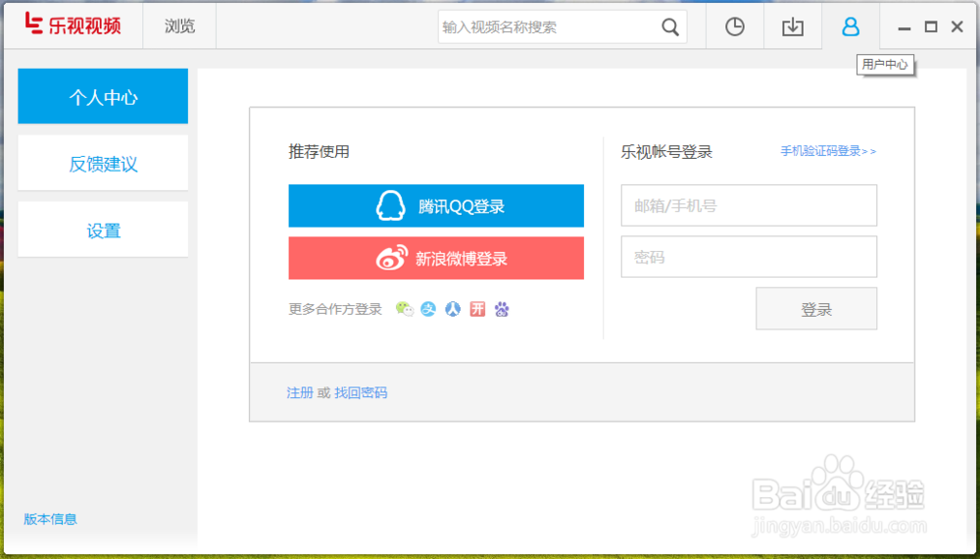Click the 注册 link
Screen dimensions: 980x559
click(x=300, y=392)
